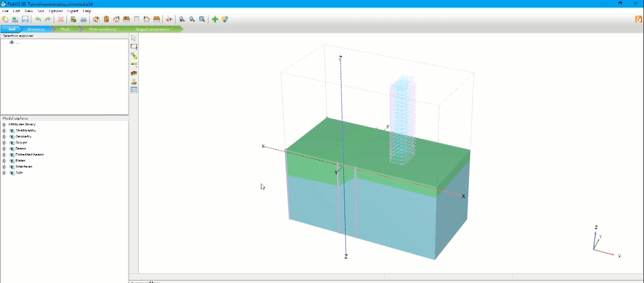Switch to the Mesh mode tab
The width and height of the screenshot is (644, 283).
tap(66, 29)
